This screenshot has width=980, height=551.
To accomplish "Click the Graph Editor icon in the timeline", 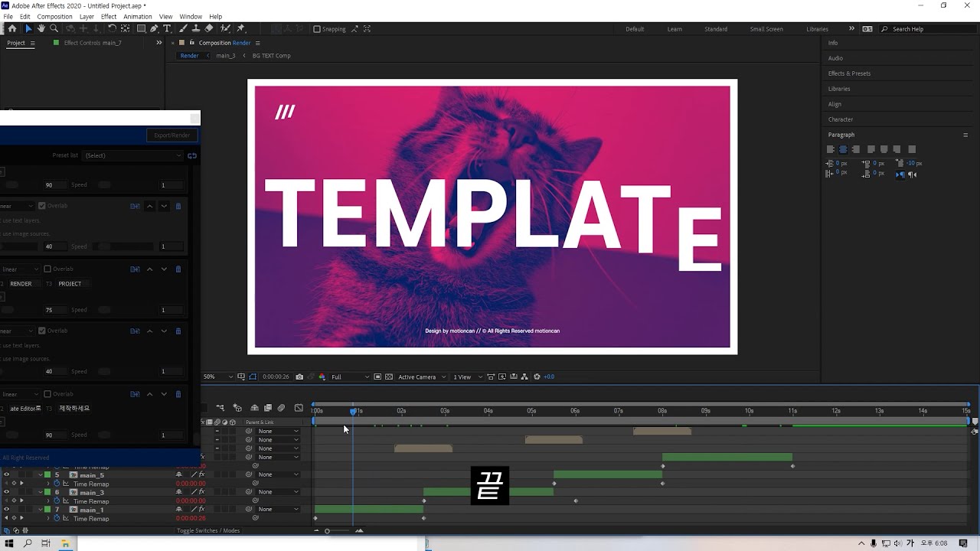I will tap(299, 408).
